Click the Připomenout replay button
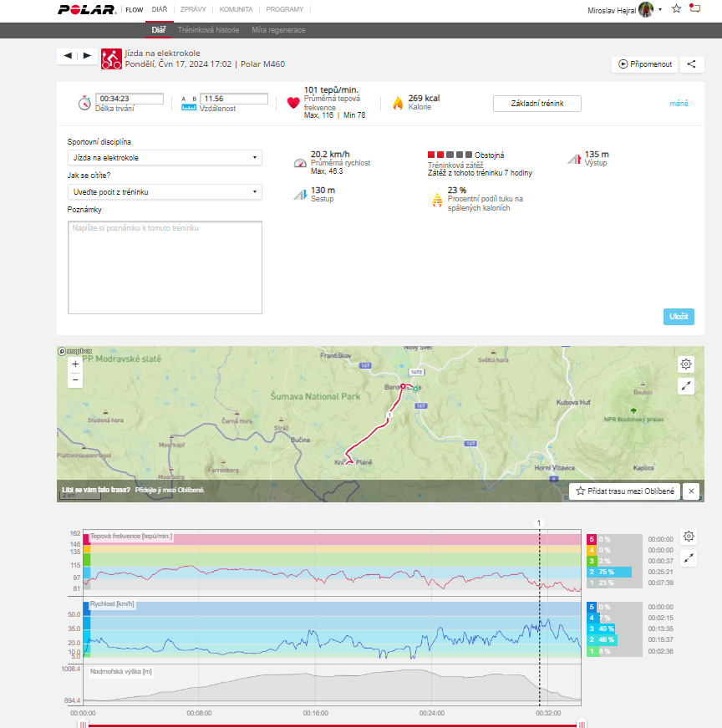This screenshot has width=722, height=728. (645, 64)
